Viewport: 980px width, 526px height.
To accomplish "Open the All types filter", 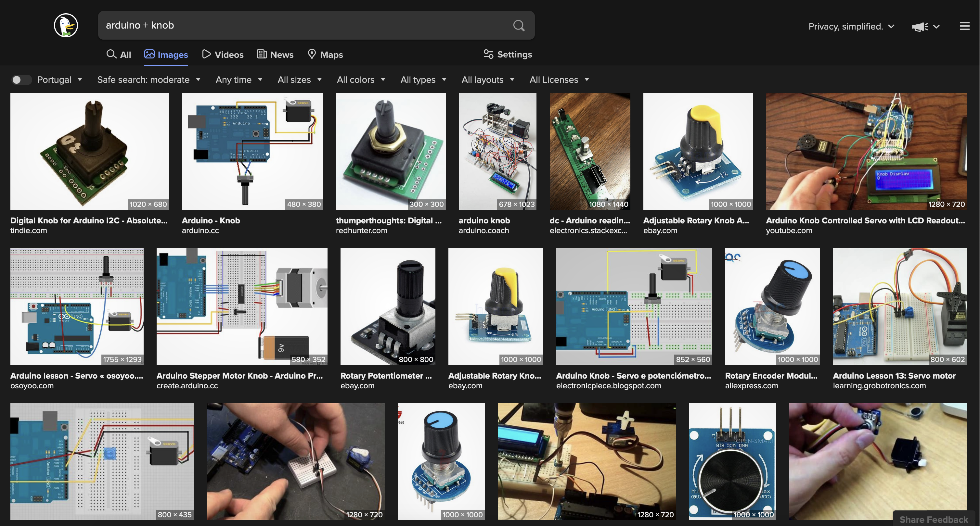I will 423,80.
